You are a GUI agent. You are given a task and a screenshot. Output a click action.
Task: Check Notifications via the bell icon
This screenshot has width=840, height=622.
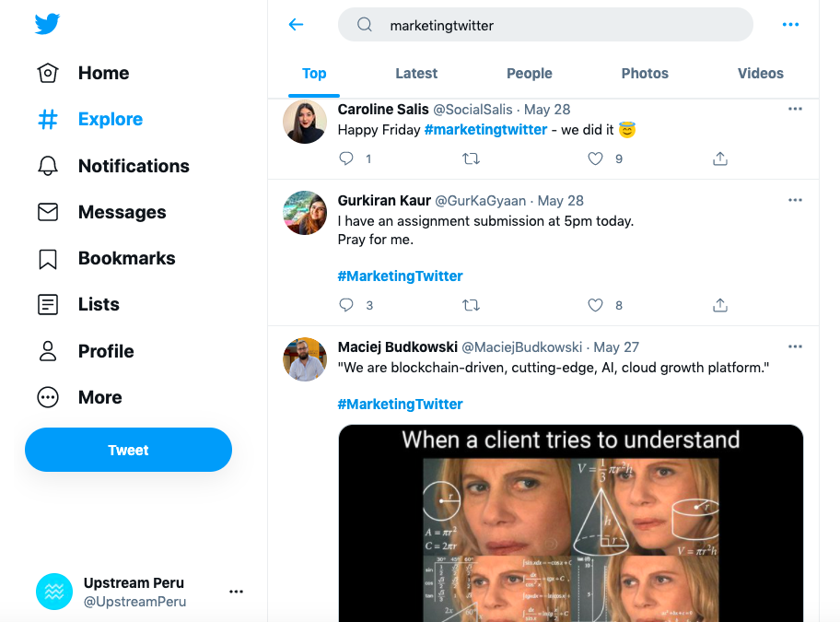pos(47,166)
